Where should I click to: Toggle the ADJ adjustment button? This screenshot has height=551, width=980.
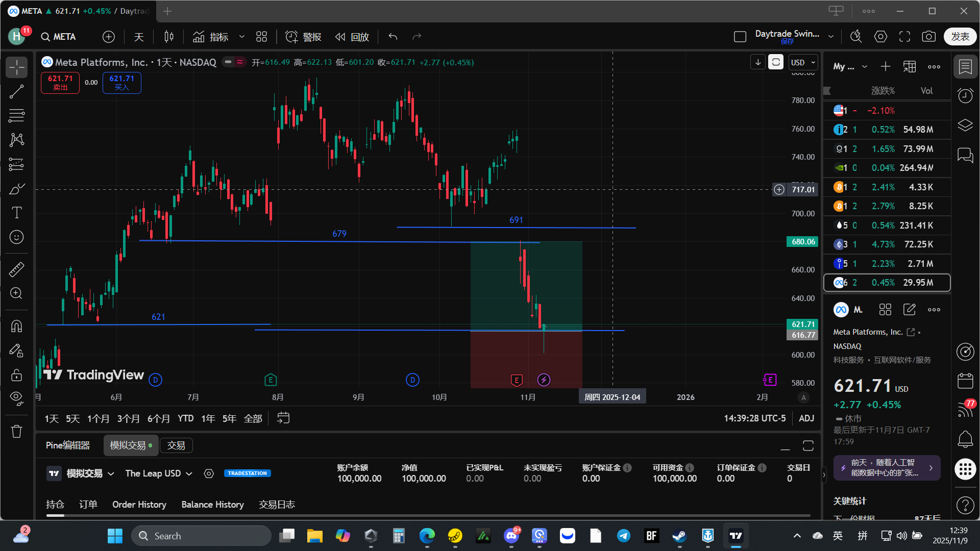(x=806, y=418)
